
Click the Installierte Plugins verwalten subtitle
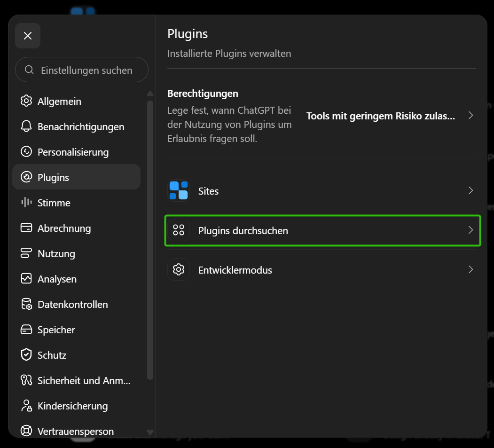pos(229,54)
